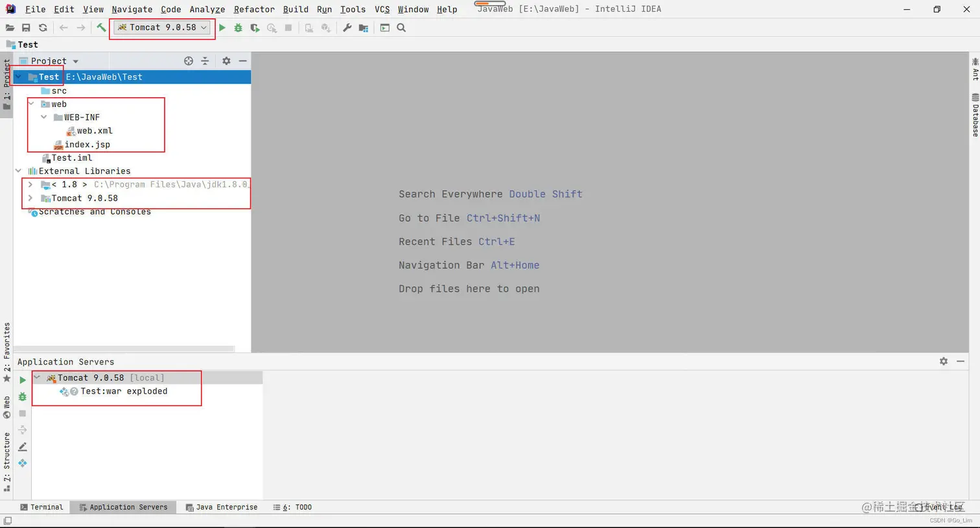Expand the JDK 1.8 library node
The width and height of the screenshot is (980, 528).
30,185
